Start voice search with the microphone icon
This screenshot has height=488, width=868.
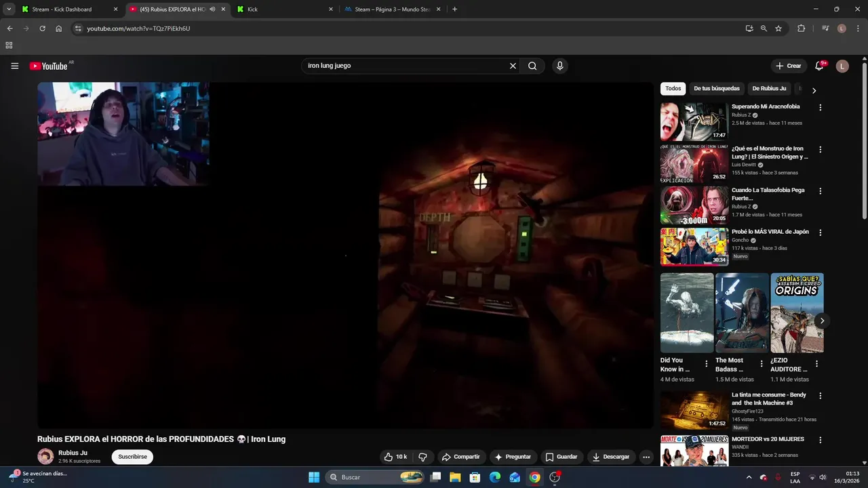(559, 66)
